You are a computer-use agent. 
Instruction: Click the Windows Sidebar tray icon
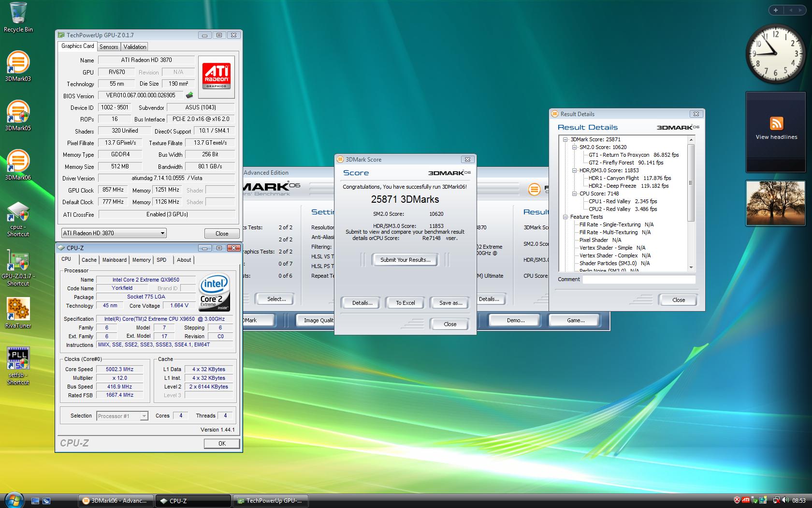763,500
